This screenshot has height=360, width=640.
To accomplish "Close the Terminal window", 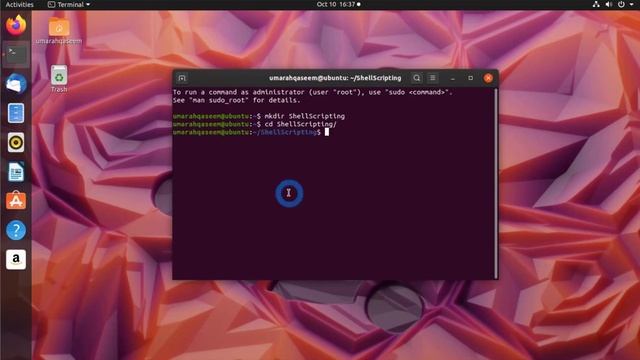I will coord(488,78).
